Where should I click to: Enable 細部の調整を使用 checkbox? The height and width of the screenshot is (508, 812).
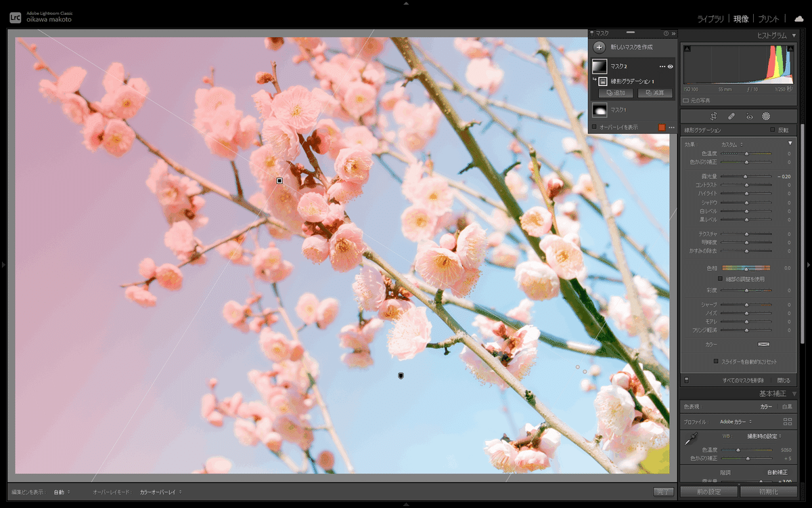pos(721,278)
